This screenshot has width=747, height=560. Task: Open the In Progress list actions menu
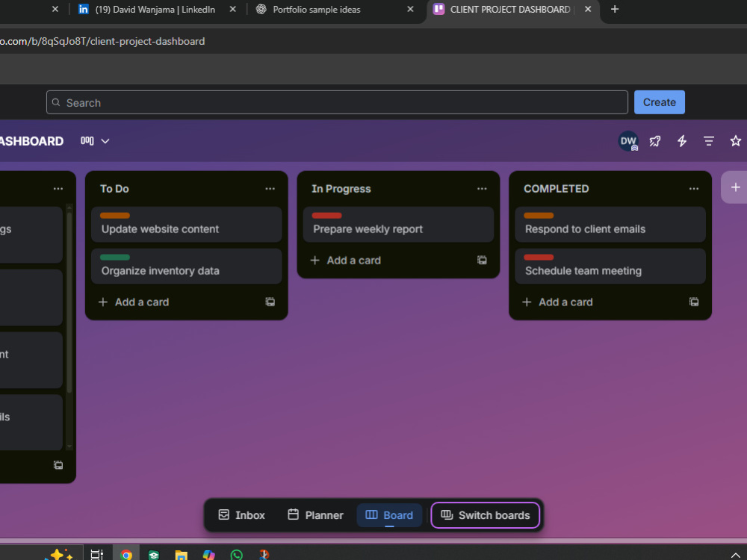482,189
